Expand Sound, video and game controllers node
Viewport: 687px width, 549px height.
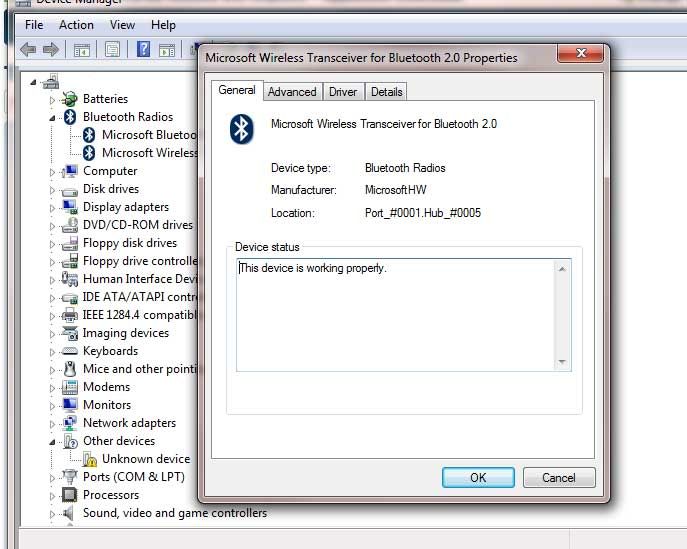pyautogui.click(x=52, y=514)
